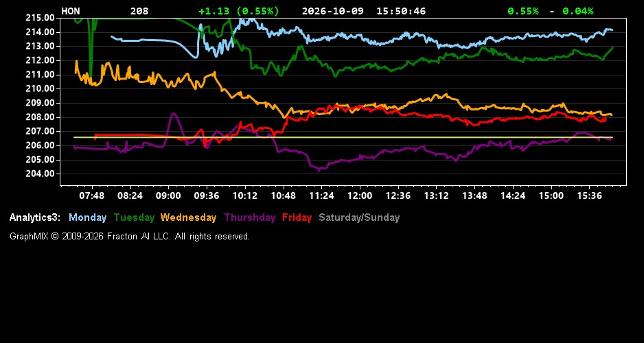Click the 13:12 time axis label
Screen dimensions: 644x343
pos(436,196)
